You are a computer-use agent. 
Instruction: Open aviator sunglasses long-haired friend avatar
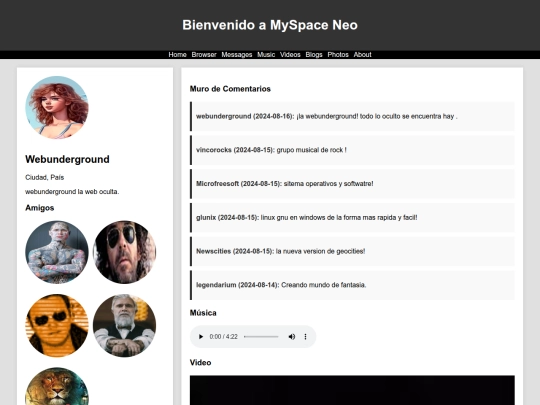pos(124,252)
